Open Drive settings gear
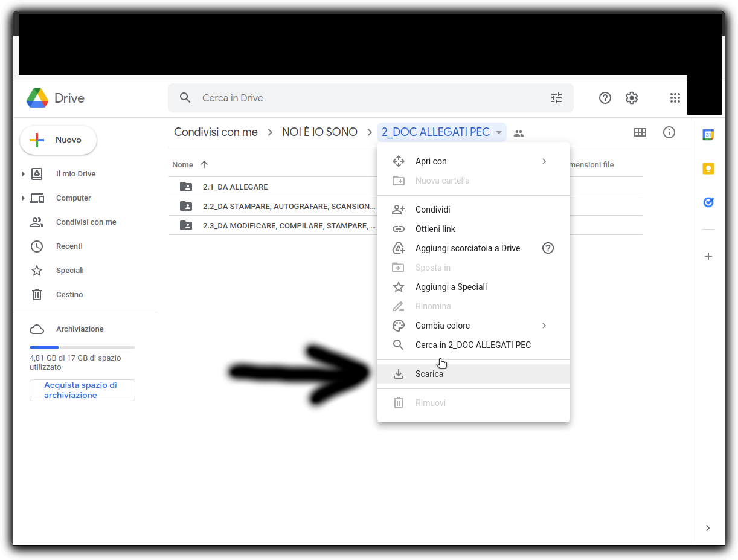This screenshot has width=738, height=560. pyautogui.click(x=632, y=98)
